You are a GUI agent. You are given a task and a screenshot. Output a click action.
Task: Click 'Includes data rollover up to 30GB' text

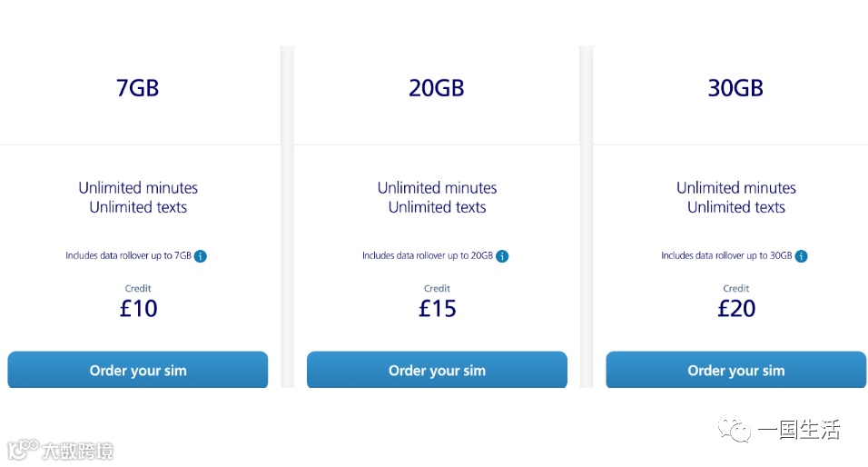[726, 256]
